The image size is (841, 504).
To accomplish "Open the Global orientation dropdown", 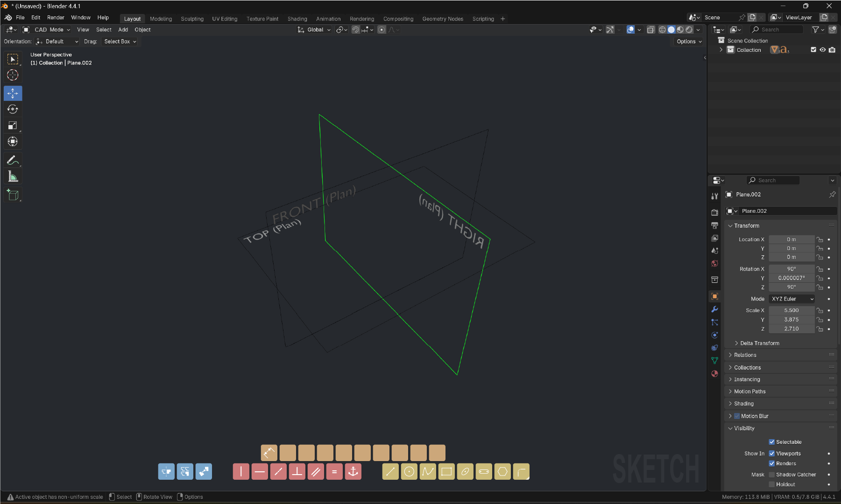I will pyautogui.click(x=314, y=29).
